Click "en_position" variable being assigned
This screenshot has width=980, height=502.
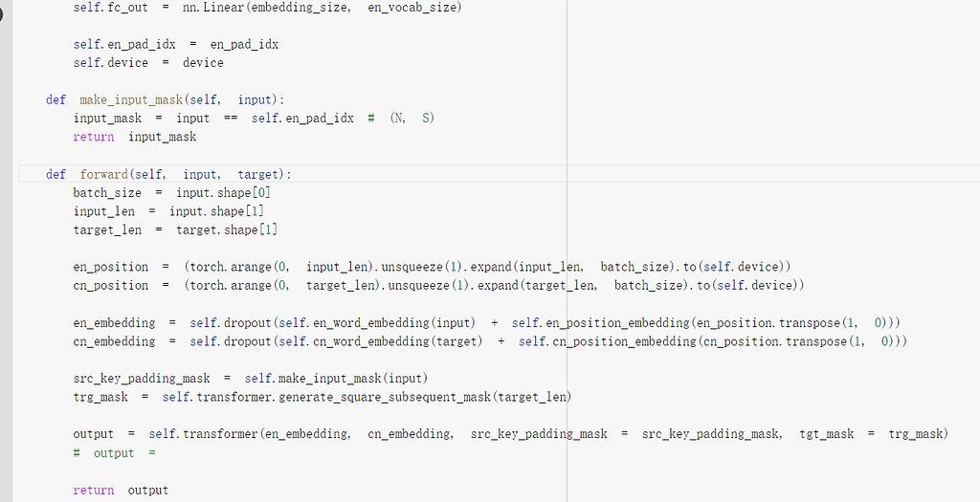coord(111,267)
